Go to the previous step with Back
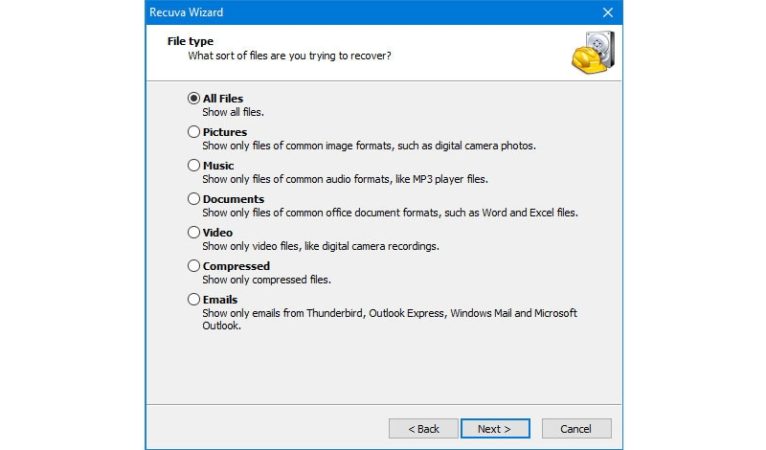Image resolution: width=766 pixels, height=450 pixels. (x=423, y=429)
